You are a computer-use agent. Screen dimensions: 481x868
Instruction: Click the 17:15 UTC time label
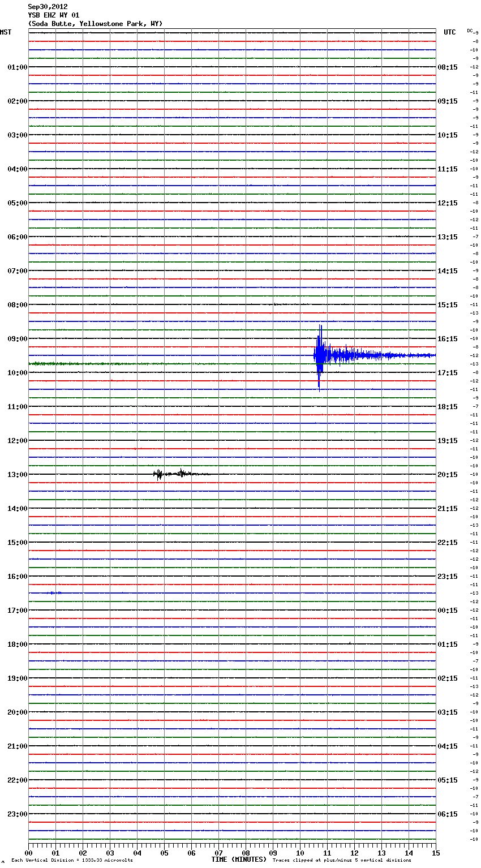(448, 373)
